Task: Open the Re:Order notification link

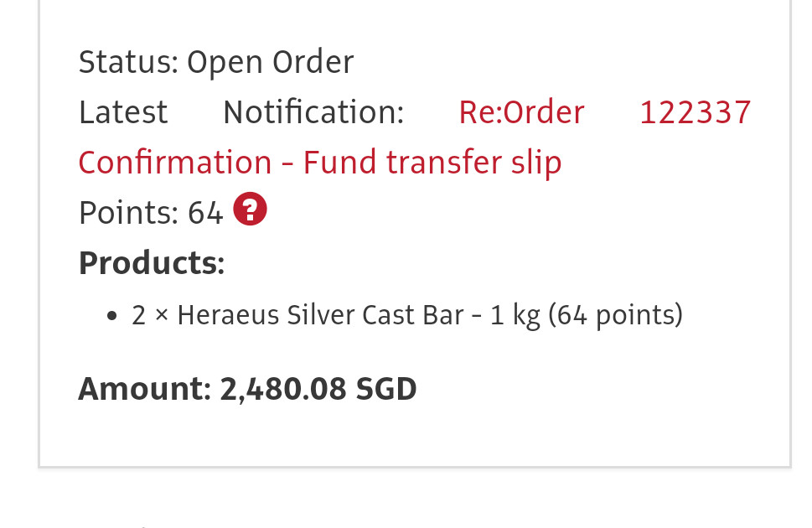Action: point(521,112)
